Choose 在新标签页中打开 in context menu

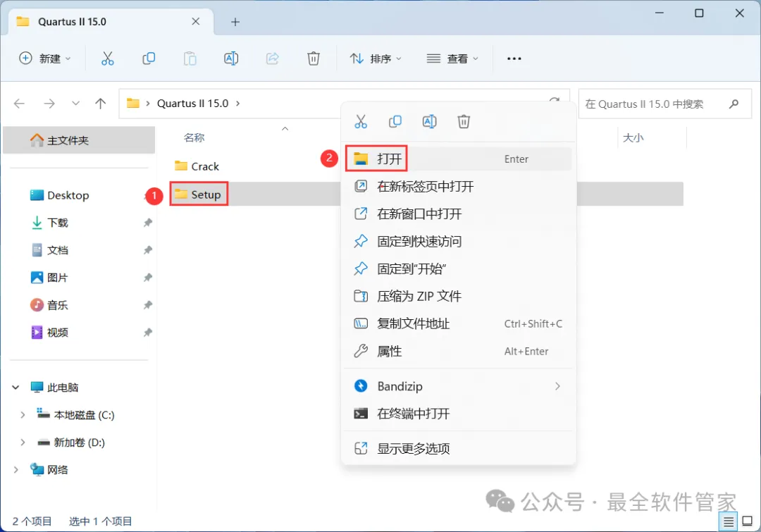tap(458, 187)
